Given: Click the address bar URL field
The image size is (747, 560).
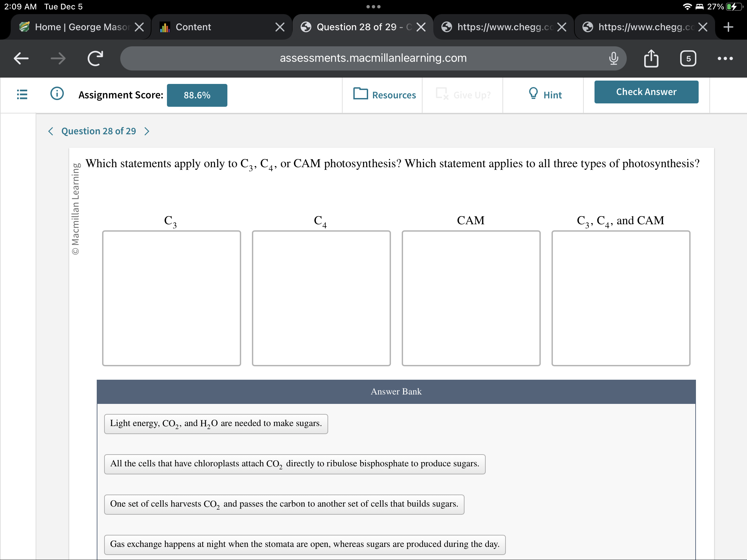Looking at the screenshot, I should (373, 58).
